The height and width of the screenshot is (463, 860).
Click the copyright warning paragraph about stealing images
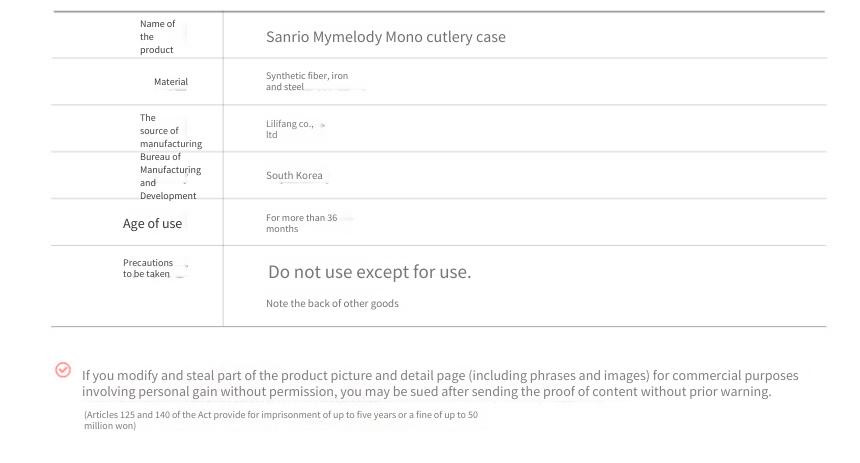pos(440,383)
